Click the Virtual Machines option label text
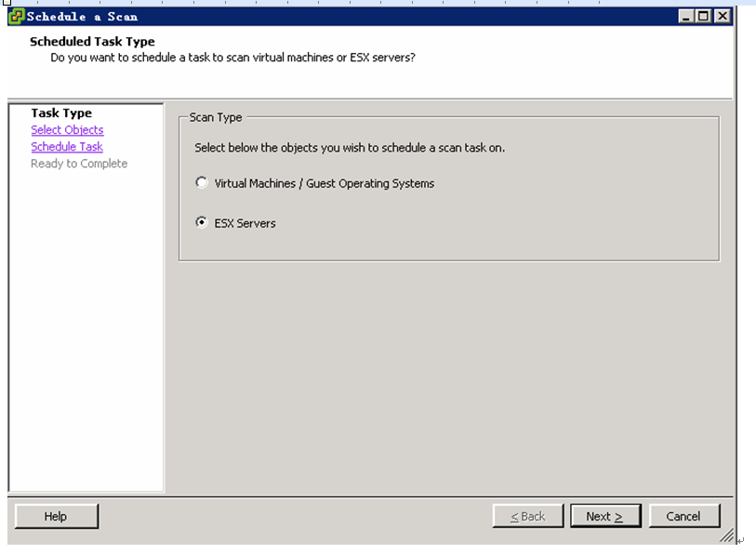This screenshot has width=756, height=554. coord(324,183)
